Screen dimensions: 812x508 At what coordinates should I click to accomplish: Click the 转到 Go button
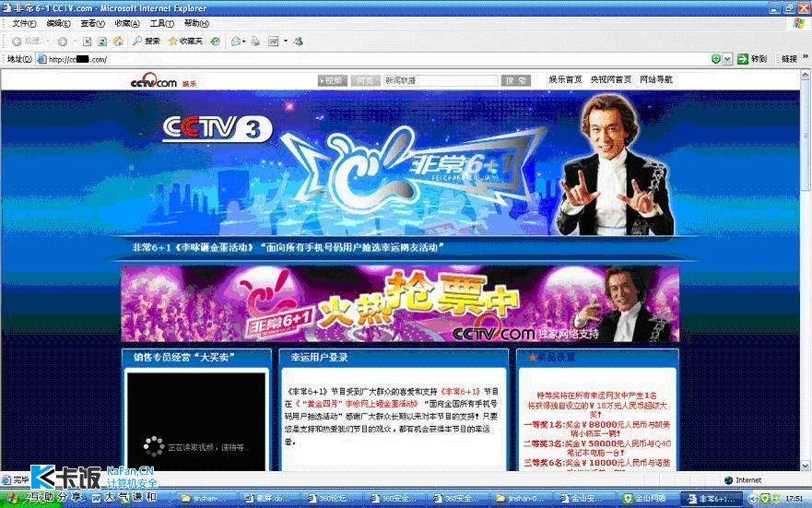[752, 59]
